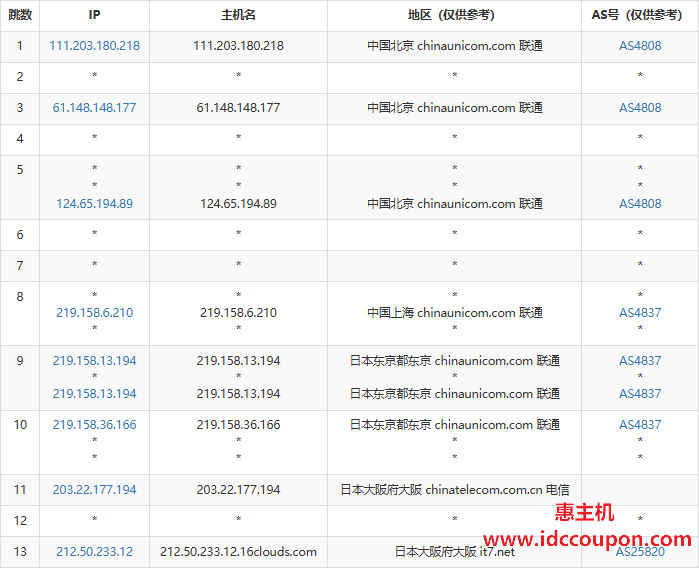Select the IP column header
Viewport: 699px width, 568px height.
pos(95,15)
